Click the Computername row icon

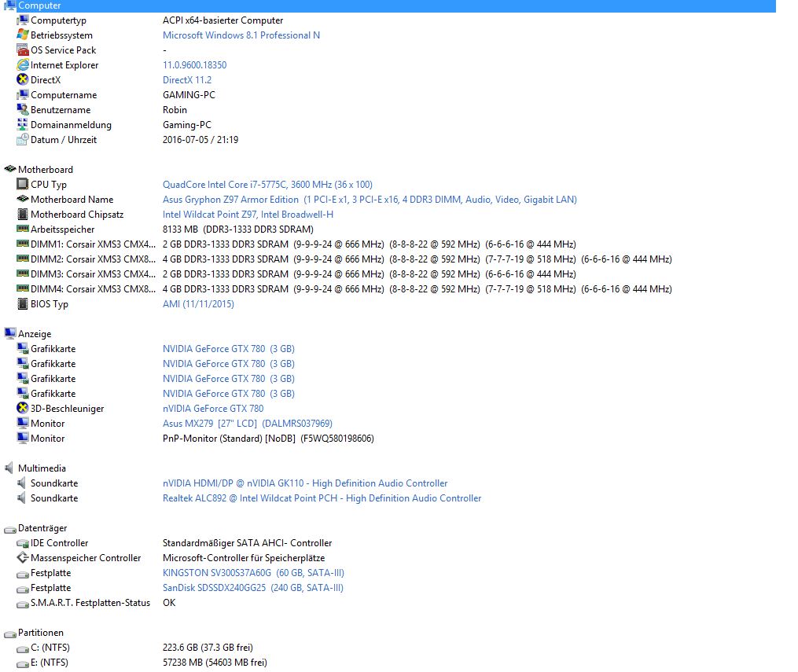[x=22, y=94]
